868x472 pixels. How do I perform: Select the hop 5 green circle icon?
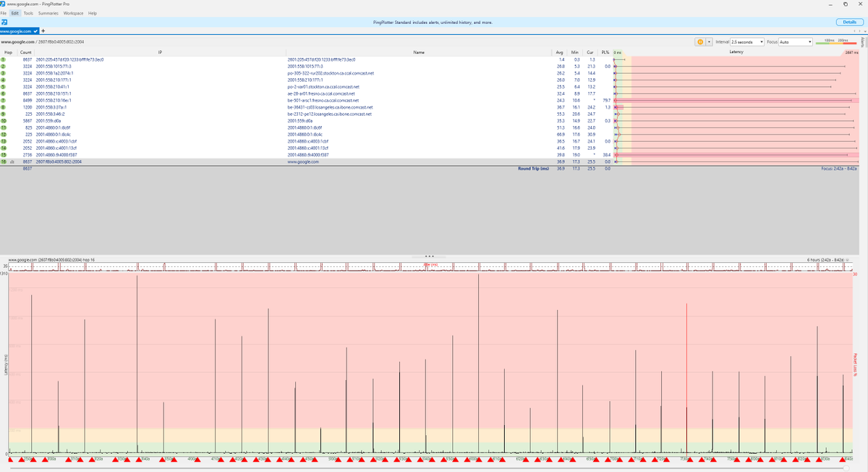(4, 87)
